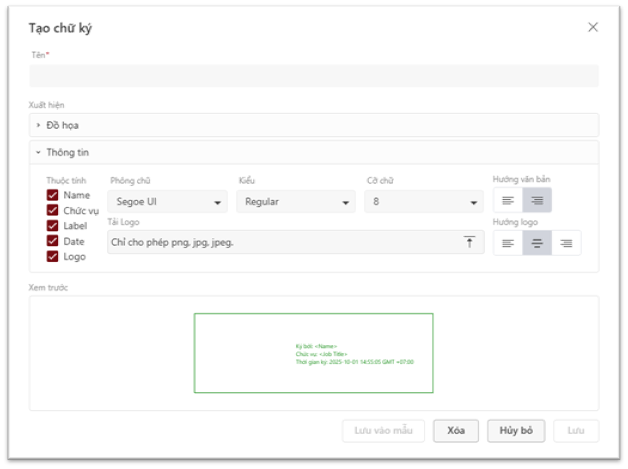The image size is (628, 469).
Task: Click the Tên input field
Action: pyautogui.click(x=314, y=76)
